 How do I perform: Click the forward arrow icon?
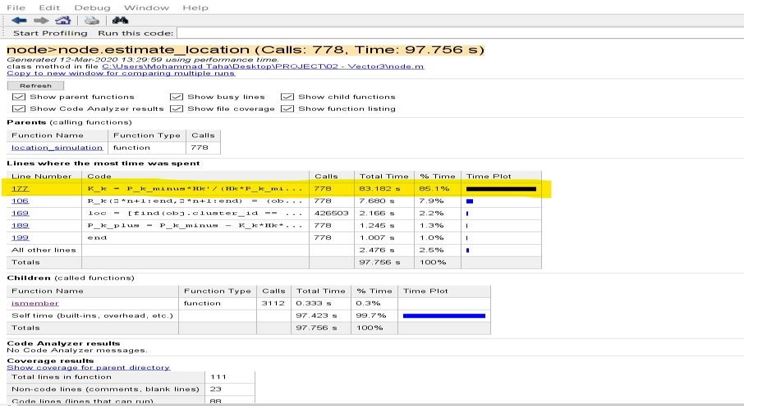39,20
